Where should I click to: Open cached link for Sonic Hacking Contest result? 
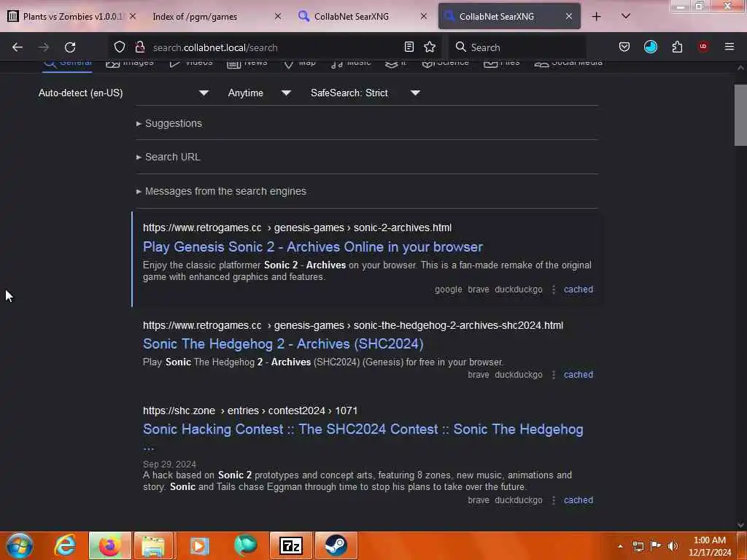tap(578, 500)
